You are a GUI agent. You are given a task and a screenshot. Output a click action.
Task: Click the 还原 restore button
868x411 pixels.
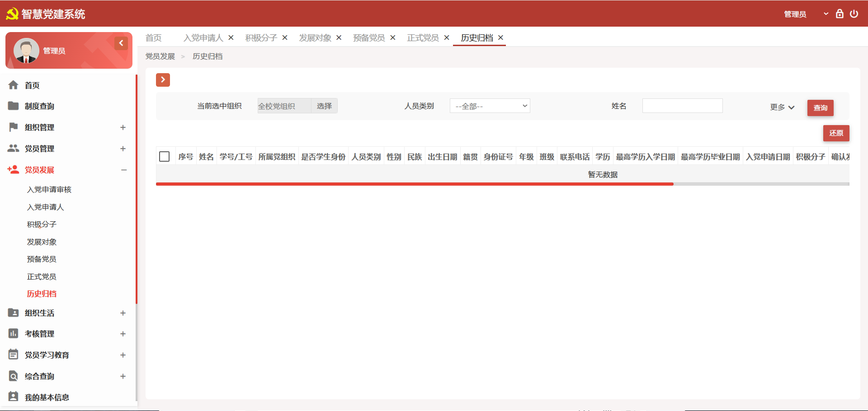[x=836, y=133]
